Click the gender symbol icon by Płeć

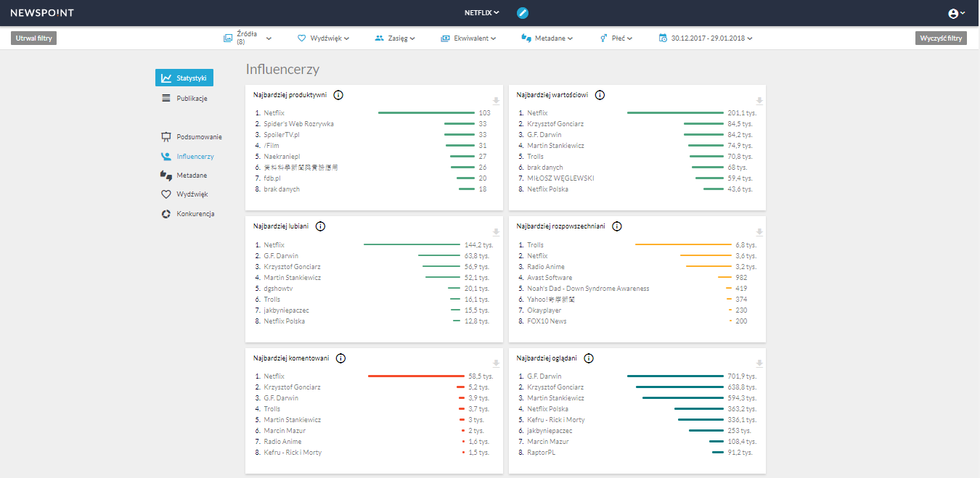603,38
